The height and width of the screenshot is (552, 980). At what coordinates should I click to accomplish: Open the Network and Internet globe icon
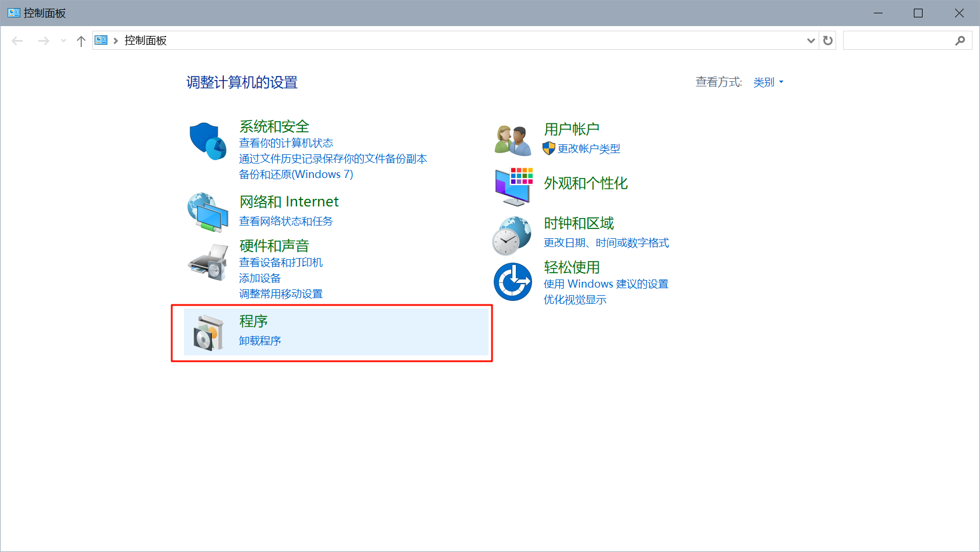207,212
